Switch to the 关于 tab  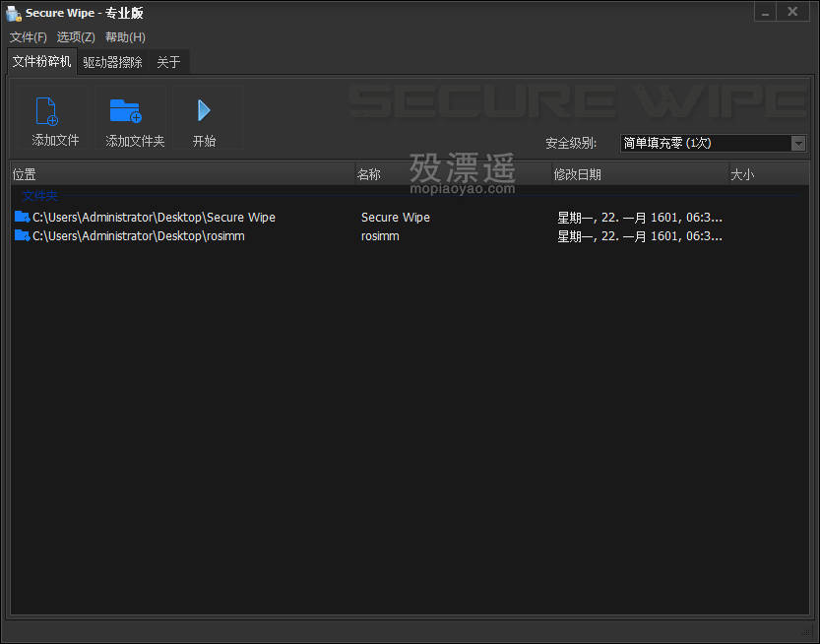tap(168, 62)
